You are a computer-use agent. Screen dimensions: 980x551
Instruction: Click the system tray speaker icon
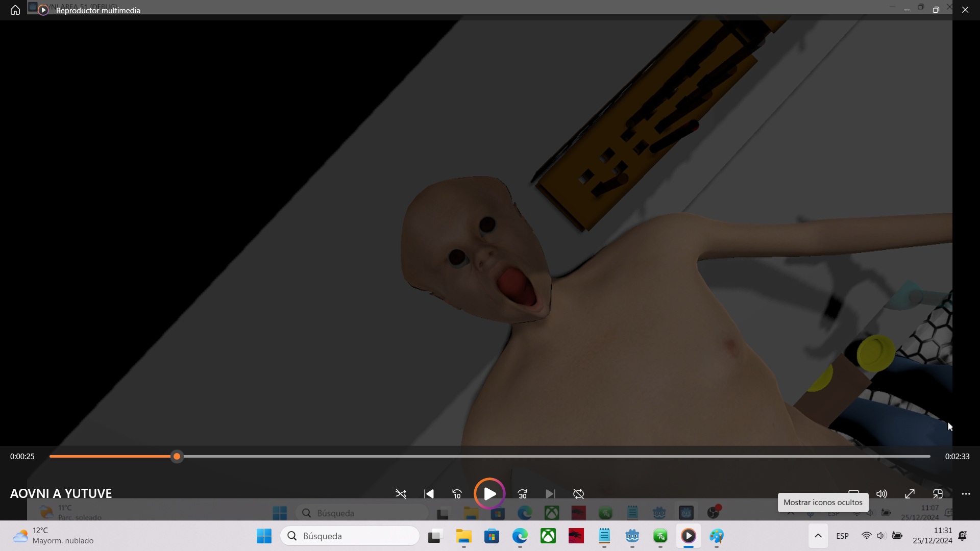(881, 536)
